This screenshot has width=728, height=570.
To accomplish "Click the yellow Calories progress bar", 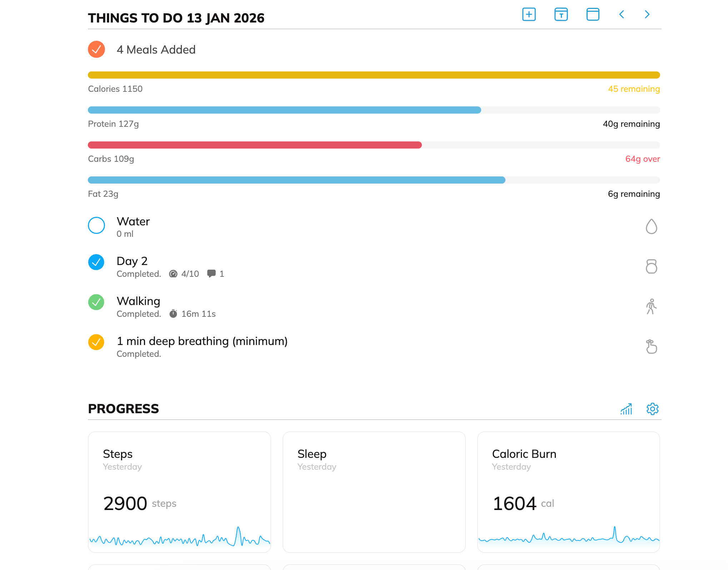I will [x=374, y=75].
